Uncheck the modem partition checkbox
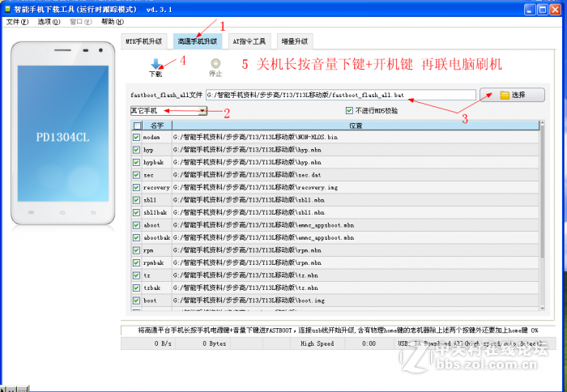Screen dimensions: 567x392 click(136, 137)
